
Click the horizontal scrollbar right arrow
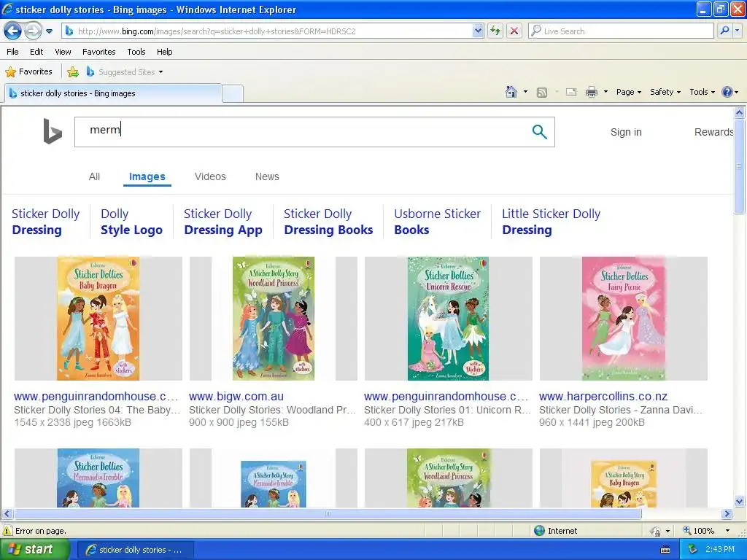coord(727,514)
